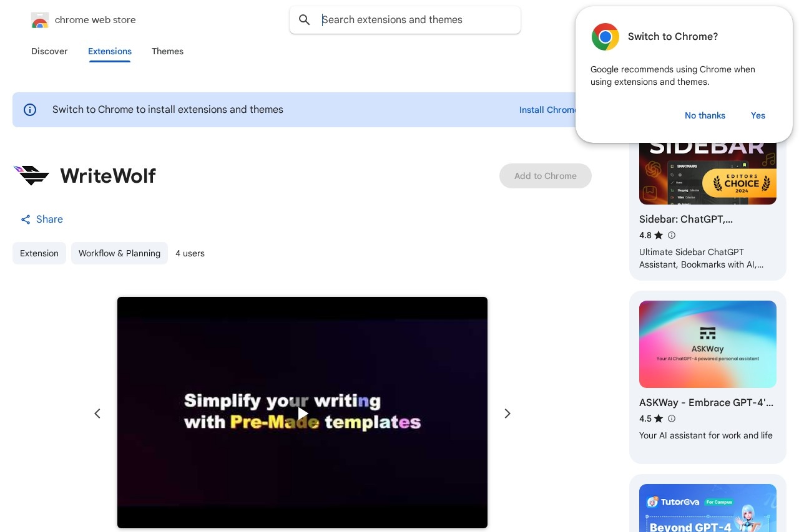Click the info icon beside ASKWay's 4.5 rating

point(672,418)
